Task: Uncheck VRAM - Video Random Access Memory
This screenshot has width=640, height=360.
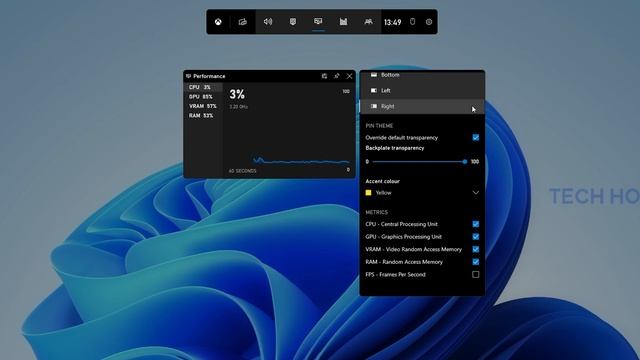Action: (x=476, y=249)
